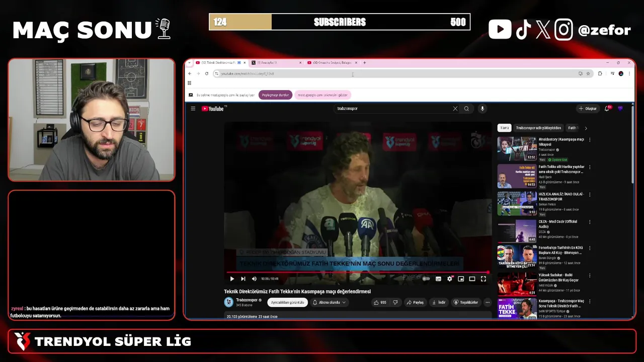644x362 pixels.
Task: Select the 'Trabzonspor adlı yükleyiciden' chip
Action: click(x=538, y=128)
